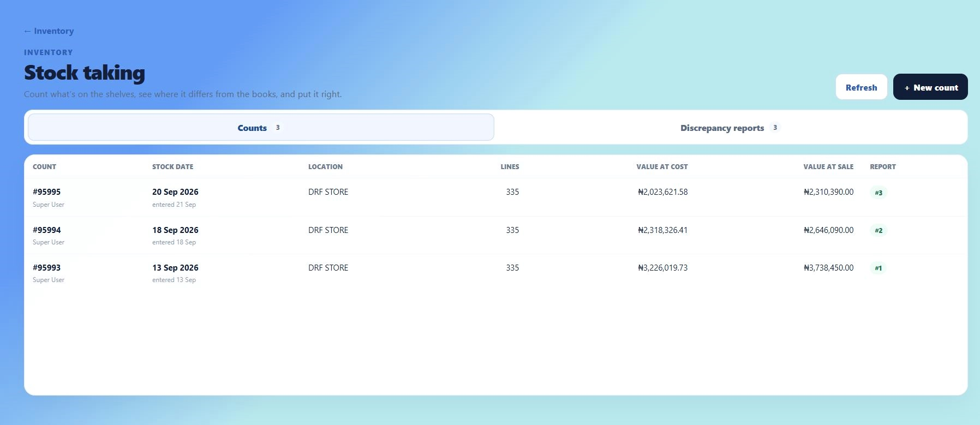Open report badge #3
Image resolution: width=980 pixels, height=425 pixels.
(879, 193)
